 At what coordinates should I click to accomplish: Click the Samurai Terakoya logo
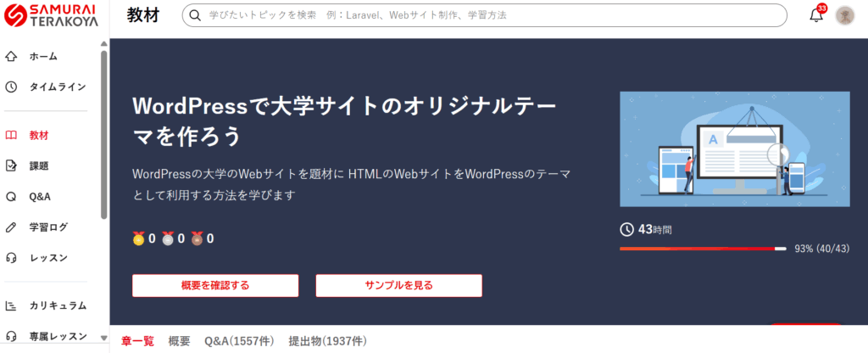tap(53, 16)
